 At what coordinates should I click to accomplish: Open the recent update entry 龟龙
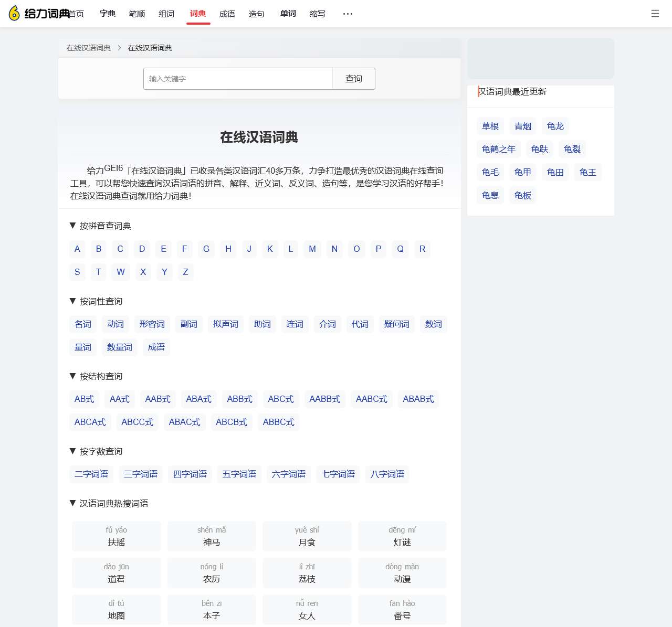coord(555,126)
